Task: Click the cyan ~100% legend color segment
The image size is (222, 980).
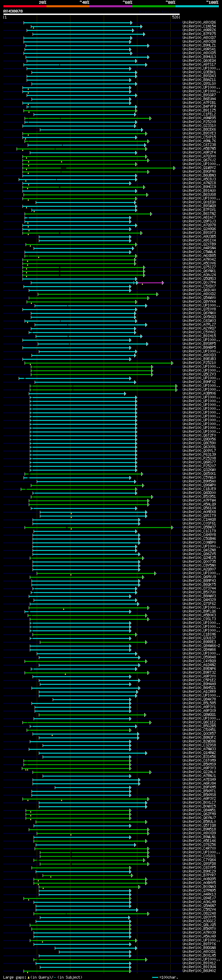Action: [197, 6]
